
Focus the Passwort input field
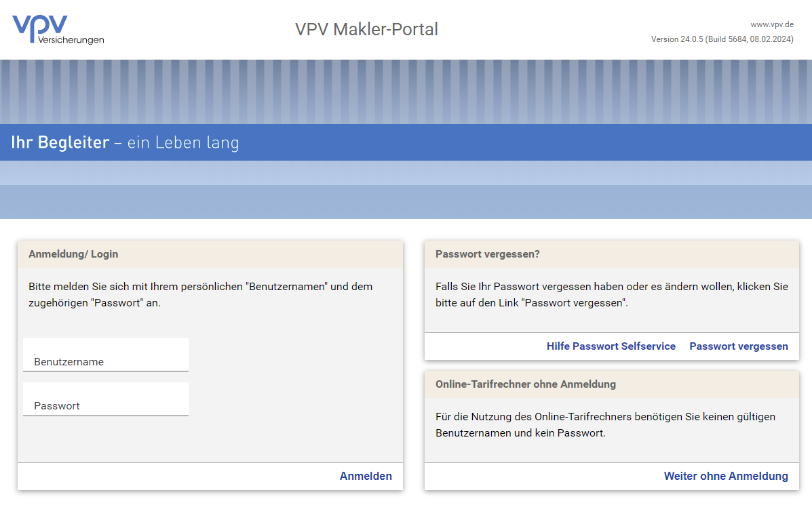click(106, 399)
